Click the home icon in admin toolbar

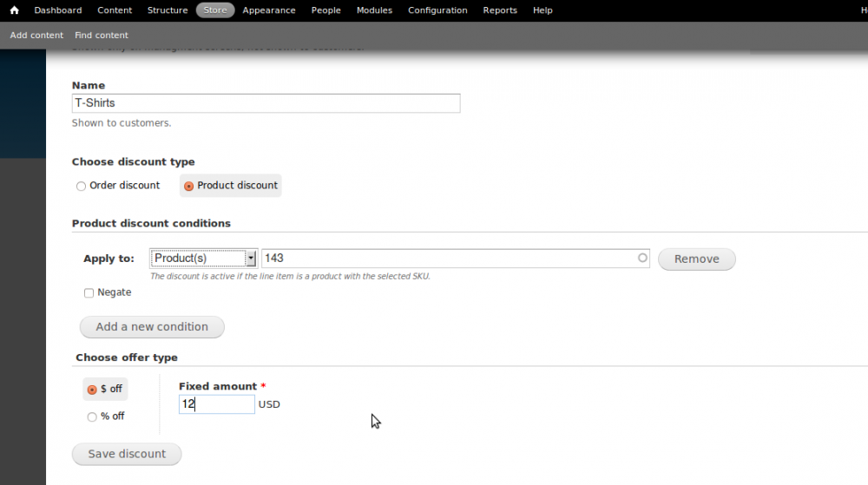coord(14,10)
